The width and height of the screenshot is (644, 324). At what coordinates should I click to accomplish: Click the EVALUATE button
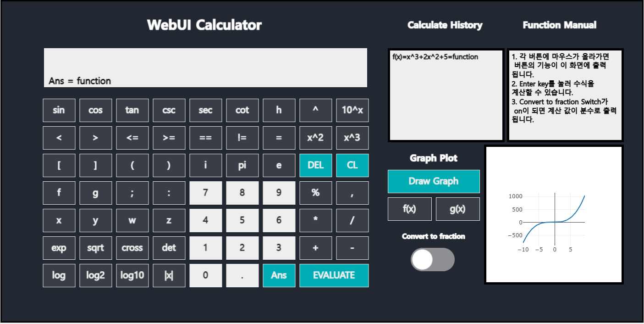pos(334,275)
